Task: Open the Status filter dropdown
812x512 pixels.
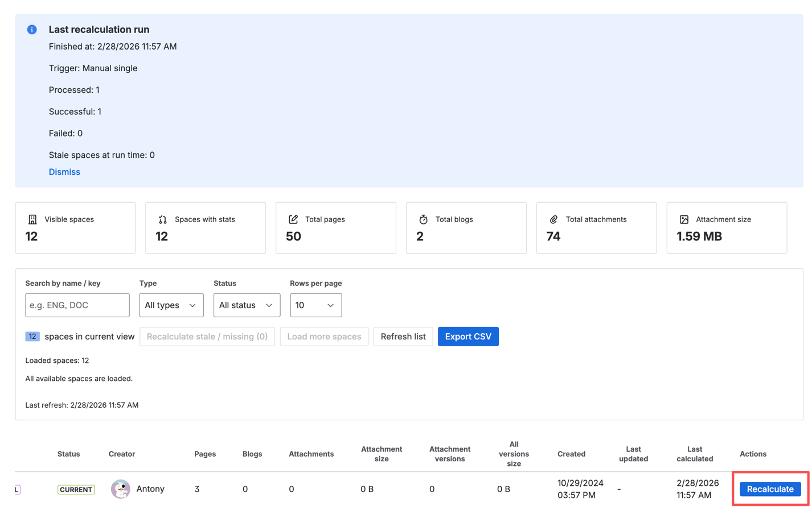Action: pyautogui.click(x=247, y=305)
